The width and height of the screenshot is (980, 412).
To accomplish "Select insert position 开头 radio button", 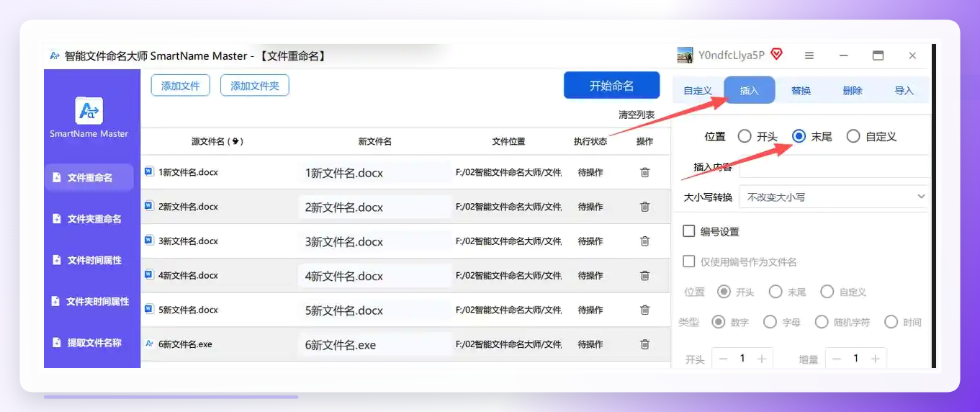I will (x=745, y=136).
